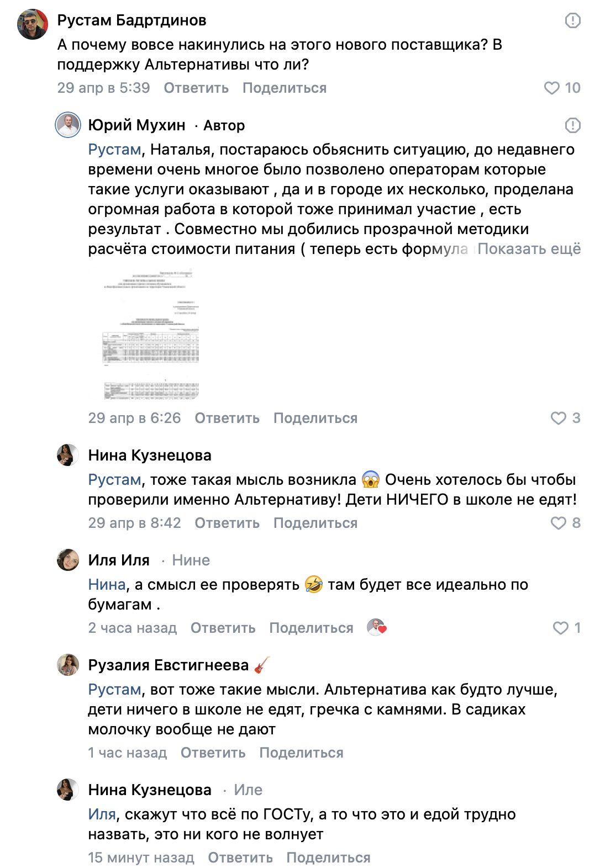This screenshot has height=868, width=600.
Task: Toggle like on Нина Кузнецова's comment with 8 likes
Action: tap(559, 523)
